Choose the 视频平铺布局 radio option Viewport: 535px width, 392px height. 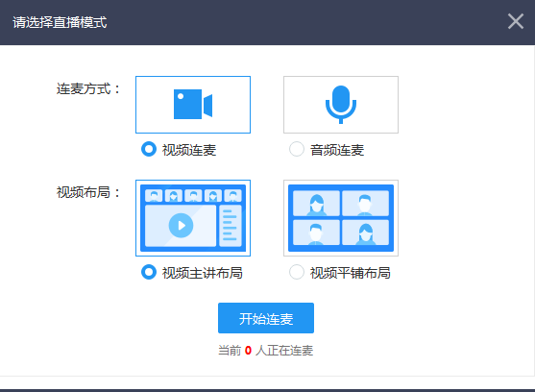pos(297,272)
